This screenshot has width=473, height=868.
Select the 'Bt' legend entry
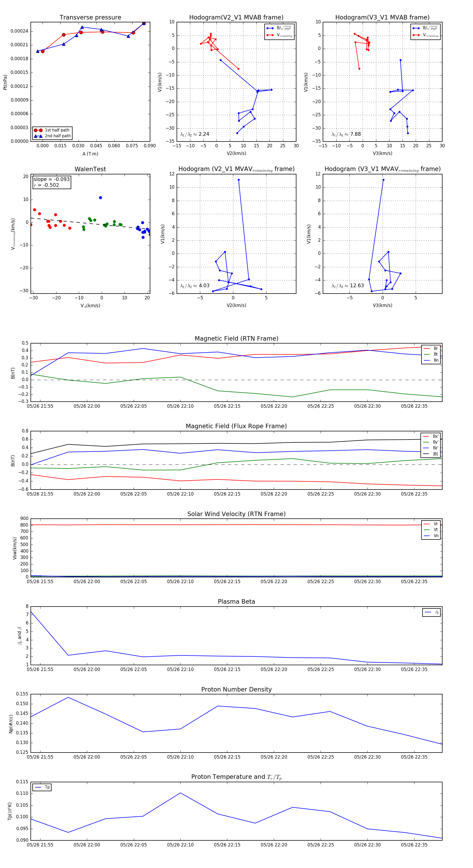click(x=431, y=355)
